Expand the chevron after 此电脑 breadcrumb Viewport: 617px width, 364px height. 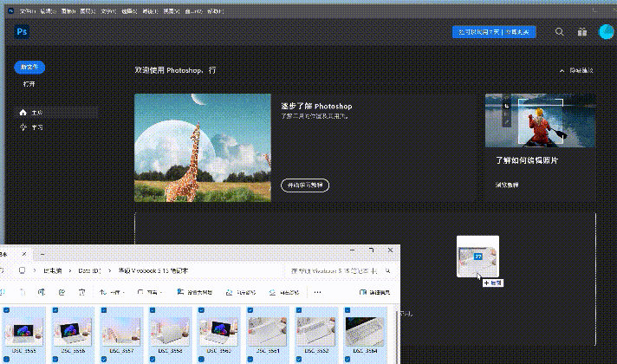[70, 270]
